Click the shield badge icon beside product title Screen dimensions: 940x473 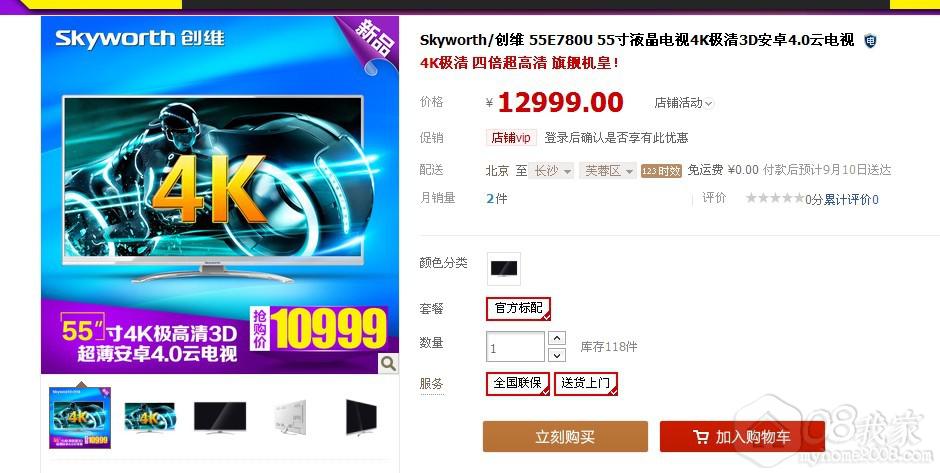[x=870, y=41]
